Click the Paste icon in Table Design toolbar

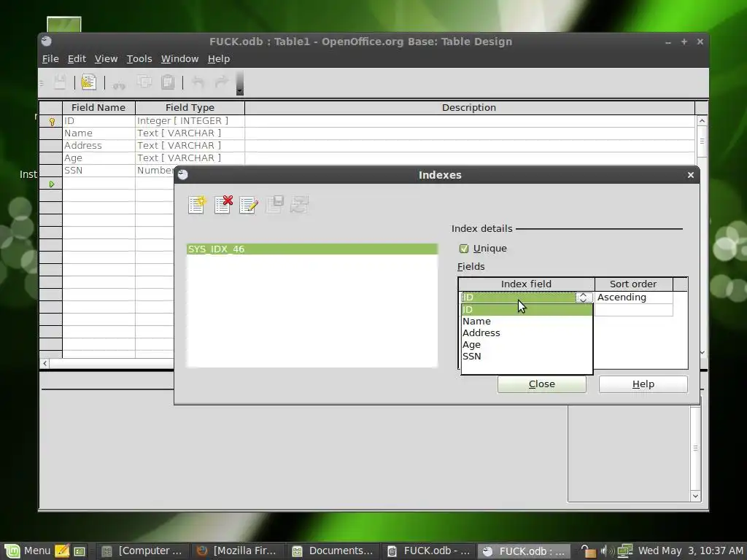click(x=169, y=82)
